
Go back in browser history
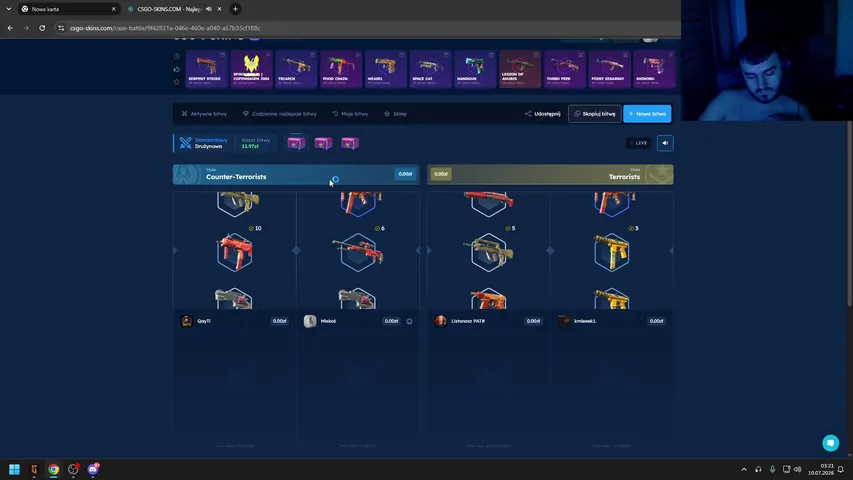tap(10, 28)
